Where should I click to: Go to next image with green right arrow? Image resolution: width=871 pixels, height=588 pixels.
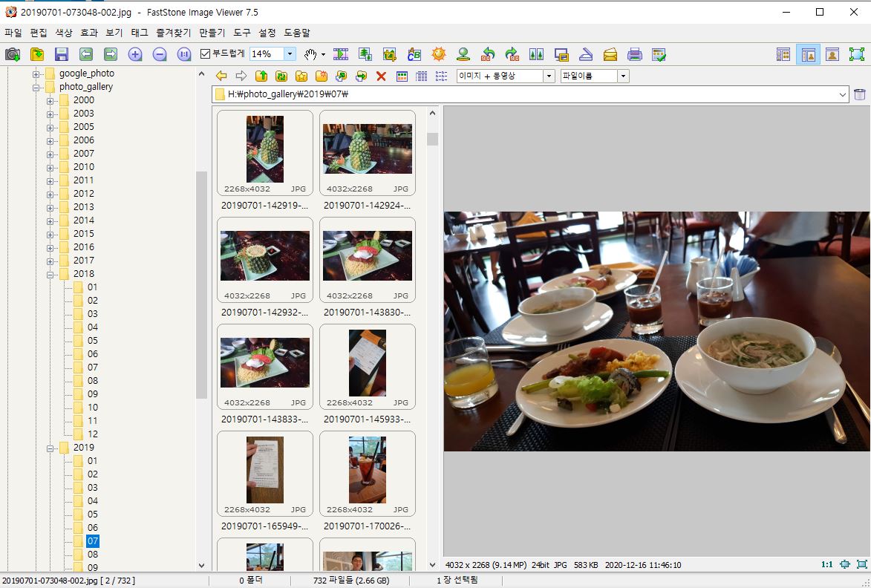[x=111, y=54]
